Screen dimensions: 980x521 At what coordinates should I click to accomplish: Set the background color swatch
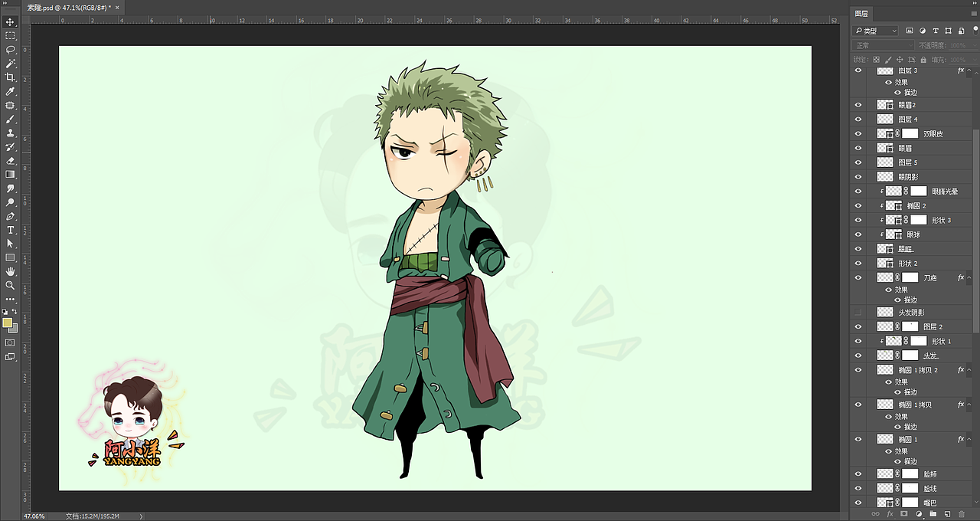coord(15,329)
